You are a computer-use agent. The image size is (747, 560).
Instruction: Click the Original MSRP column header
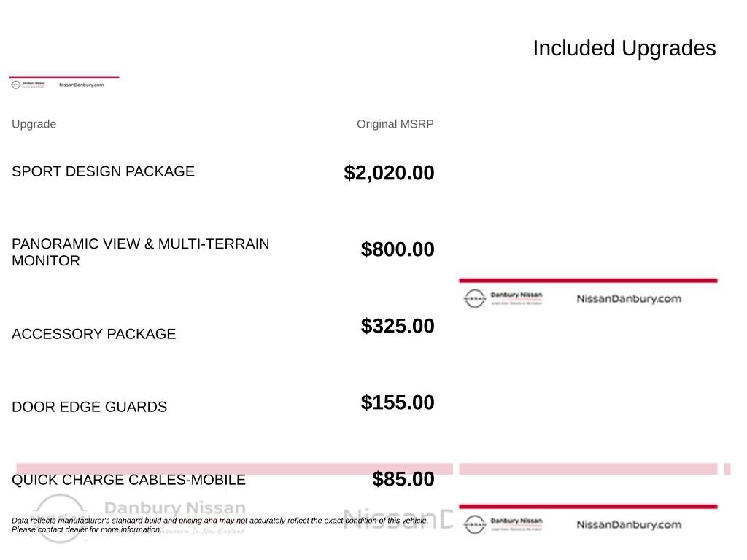395,124
